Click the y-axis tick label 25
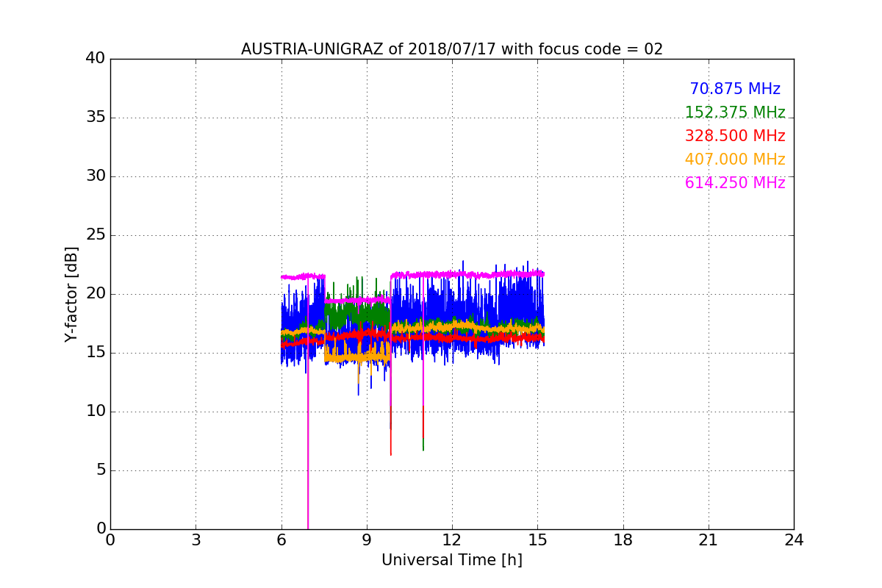 (96, 235)
